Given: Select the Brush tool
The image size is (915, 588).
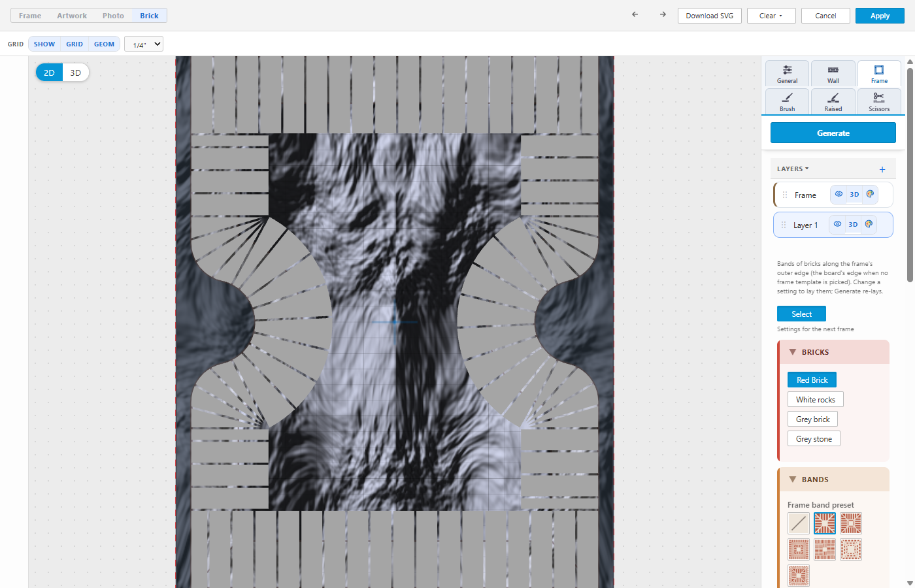Looking at the screenshot, I should 788,102.
